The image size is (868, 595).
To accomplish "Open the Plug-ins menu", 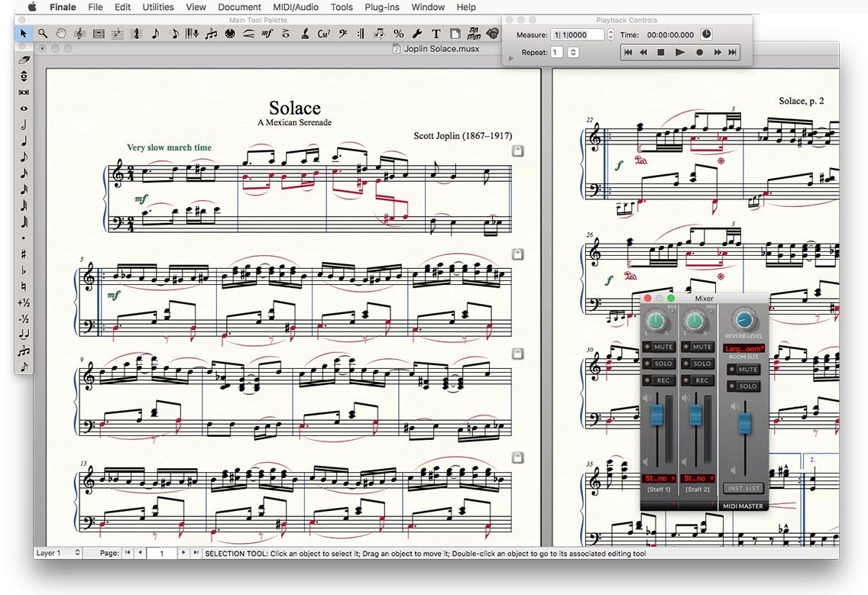I will 382,7.
